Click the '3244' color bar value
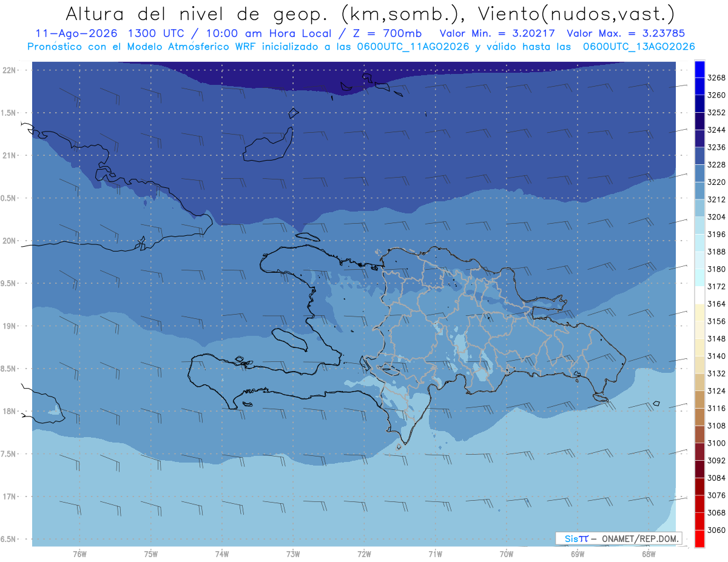The height and width of the screenshot is (562, 728). [716, 130]
